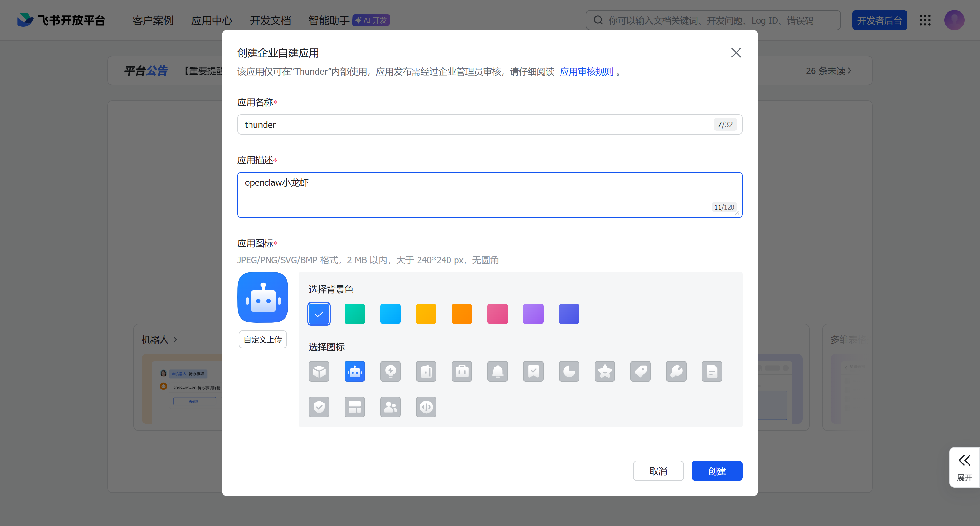Select the checked blue background color

(x=319, y=314)
